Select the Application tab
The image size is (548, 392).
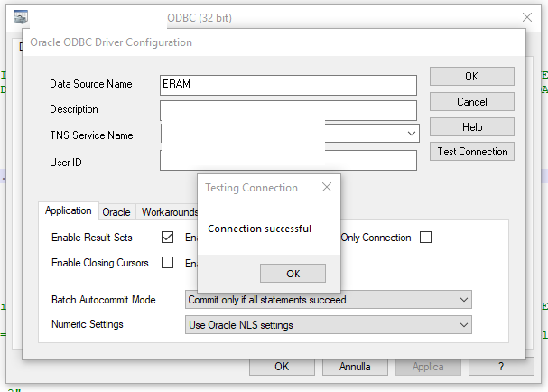point(69,210)
